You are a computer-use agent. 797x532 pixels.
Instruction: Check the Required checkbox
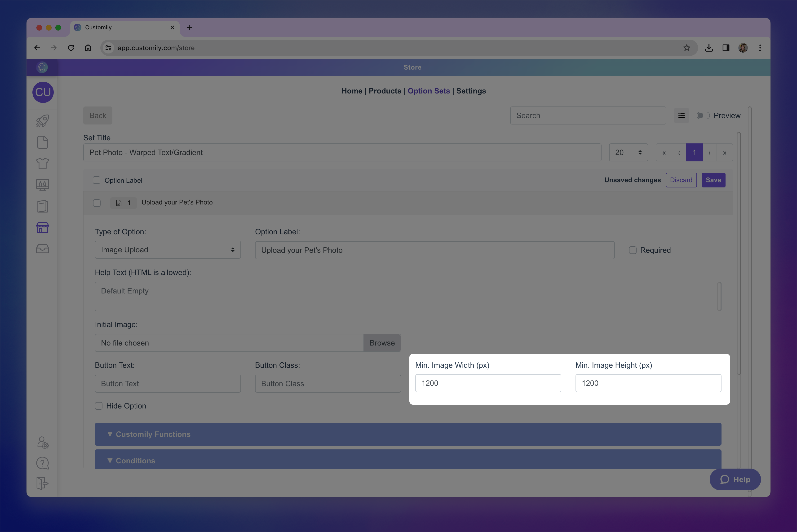point(633,250)
